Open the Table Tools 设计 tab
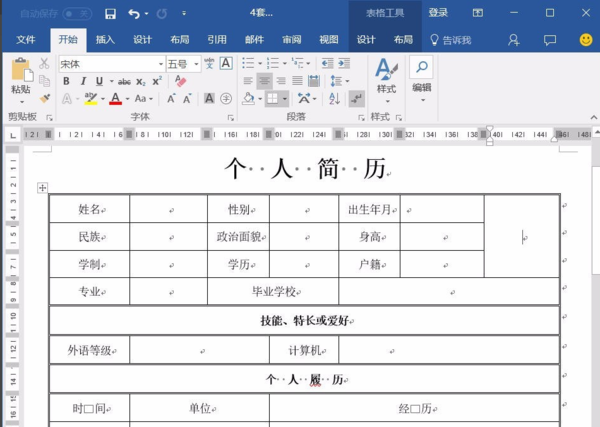The image size is (600, 427). pos(366,39)
